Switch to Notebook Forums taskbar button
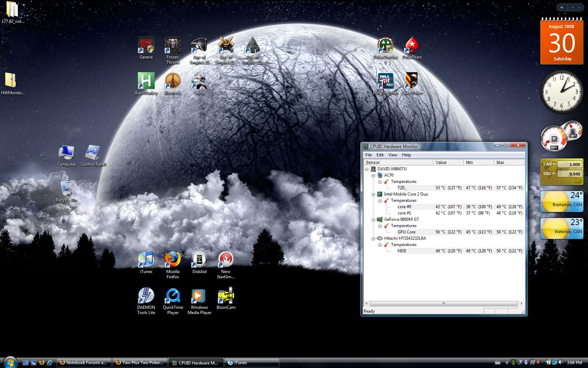The width and height of the screenshot is (588, 368). 84,363
